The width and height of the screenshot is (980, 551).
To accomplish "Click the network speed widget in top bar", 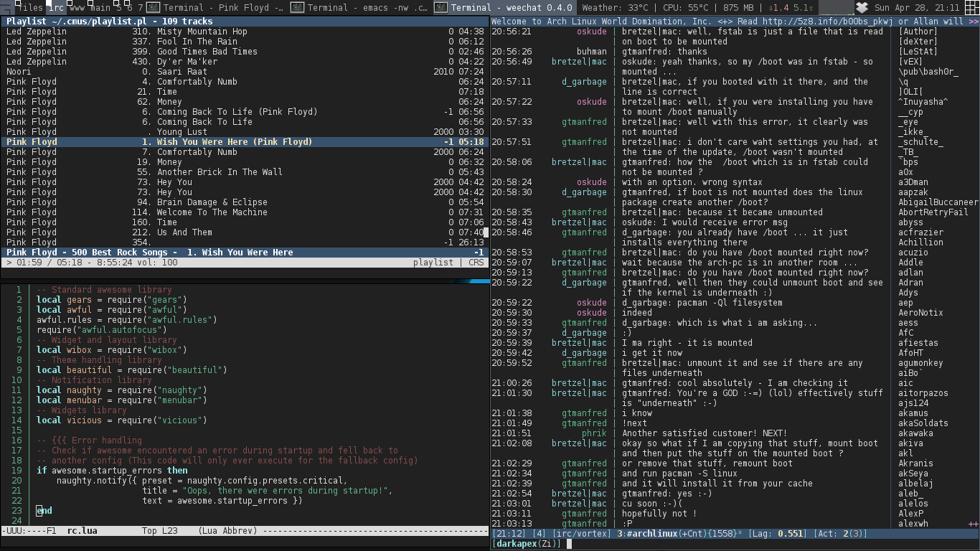I will [792, 8].
